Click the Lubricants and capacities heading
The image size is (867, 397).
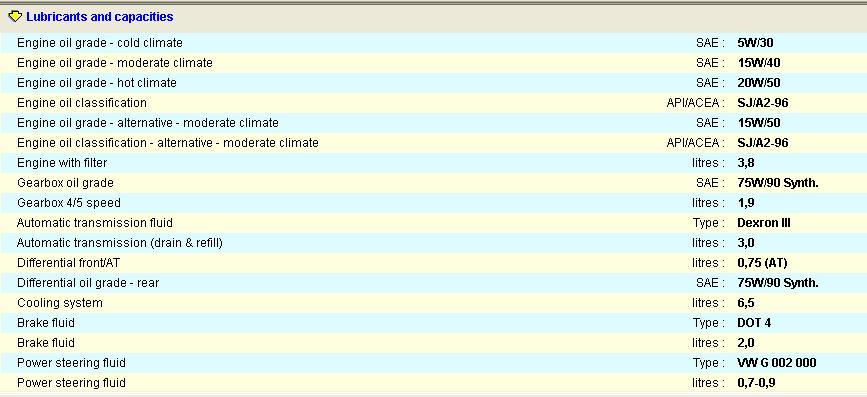click(100, 17)
